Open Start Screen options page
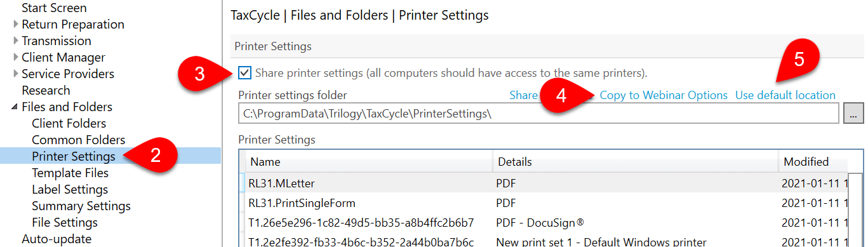This screenshot has width=868, height=247. pos(54,8)
